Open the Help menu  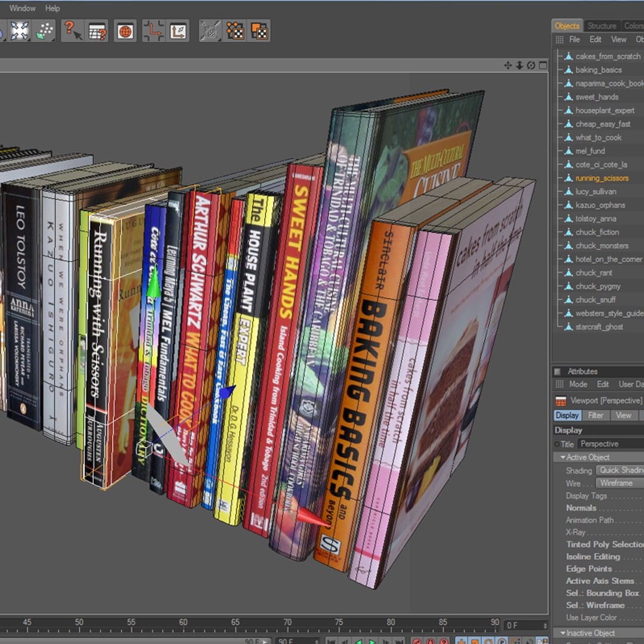click(x=52, y=8)
